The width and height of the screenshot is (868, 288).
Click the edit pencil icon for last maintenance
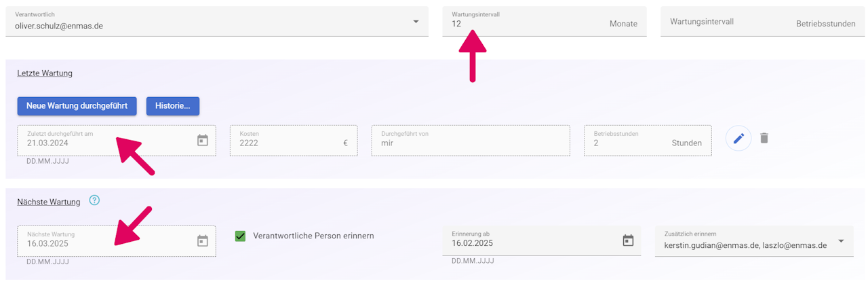738,139
